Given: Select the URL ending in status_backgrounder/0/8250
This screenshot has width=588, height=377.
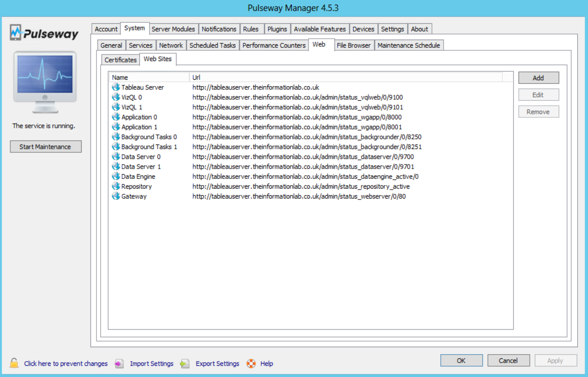Looking at the screenshot, I should (x=307, y=137).
